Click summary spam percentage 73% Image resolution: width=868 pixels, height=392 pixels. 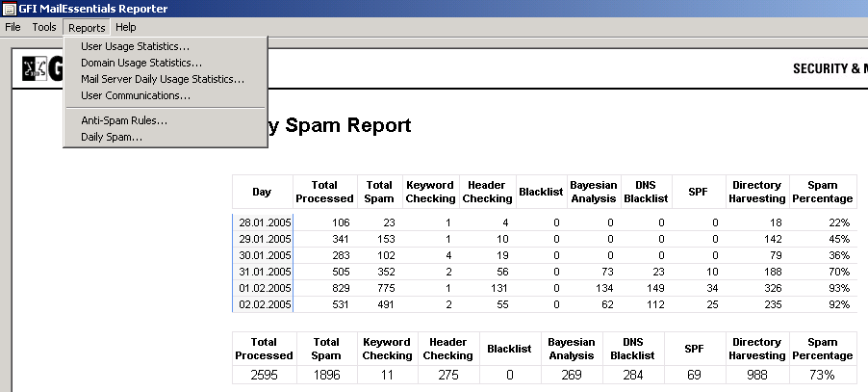click(822, 375)
